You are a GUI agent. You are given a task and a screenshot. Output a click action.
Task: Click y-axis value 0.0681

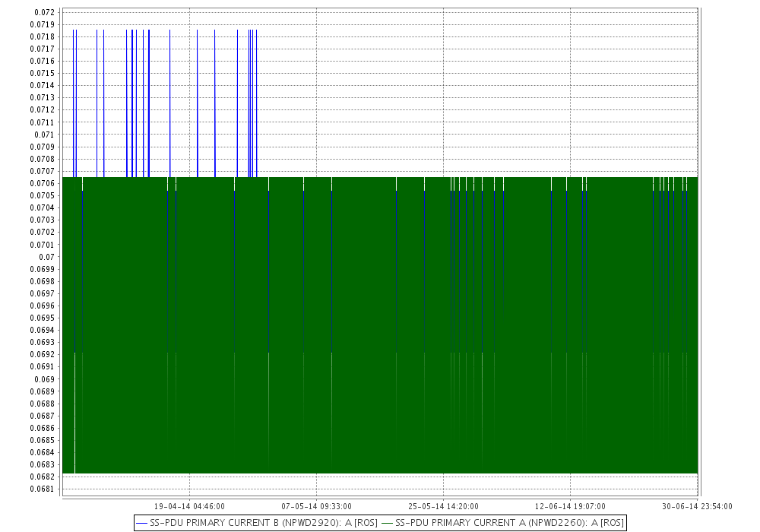pos(42,489)
